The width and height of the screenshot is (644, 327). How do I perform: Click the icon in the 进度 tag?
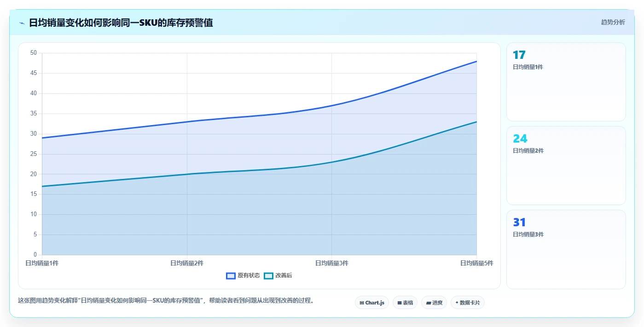428,303
